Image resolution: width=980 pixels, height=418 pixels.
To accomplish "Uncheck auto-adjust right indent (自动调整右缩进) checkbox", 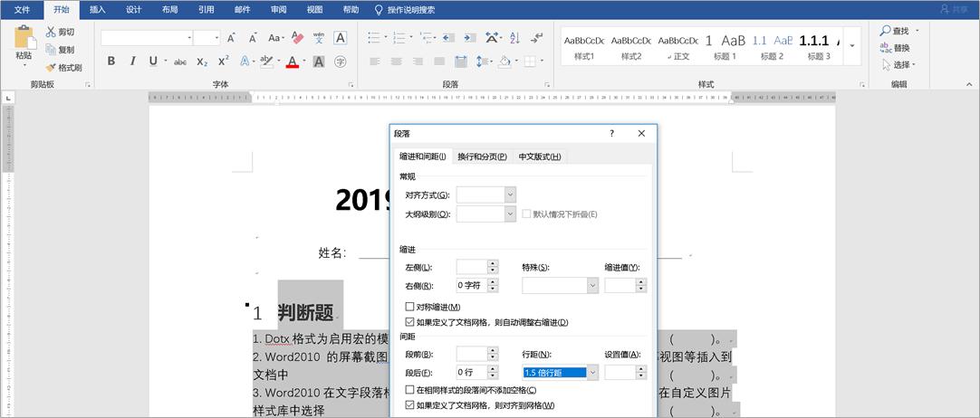I will (410, 322).
